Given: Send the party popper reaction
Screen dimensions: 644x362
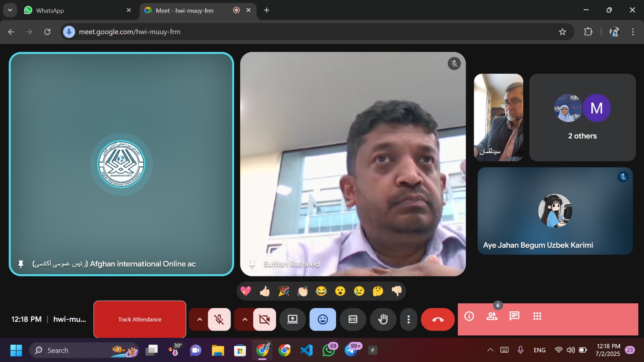Looking at the screenshot, I should (x=284, y=291).
